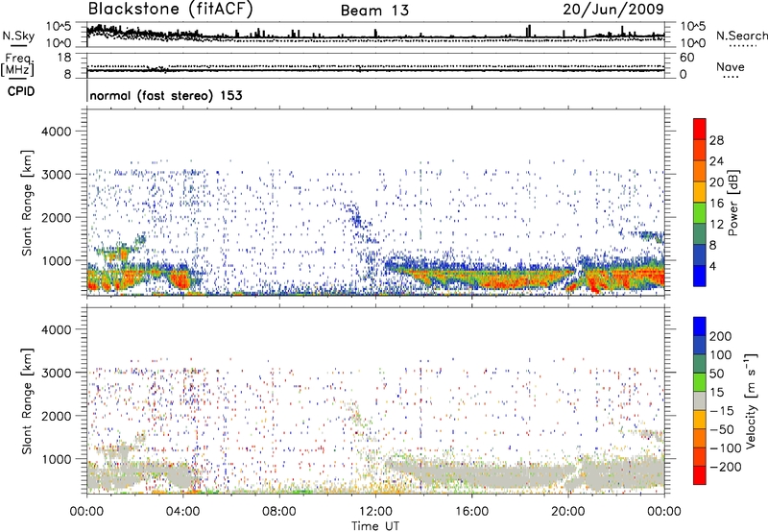Viewport: 768px width, 532px height.
Task: Click the 'Power [dB]' colorbar label
Action: [x=732, y=203]
